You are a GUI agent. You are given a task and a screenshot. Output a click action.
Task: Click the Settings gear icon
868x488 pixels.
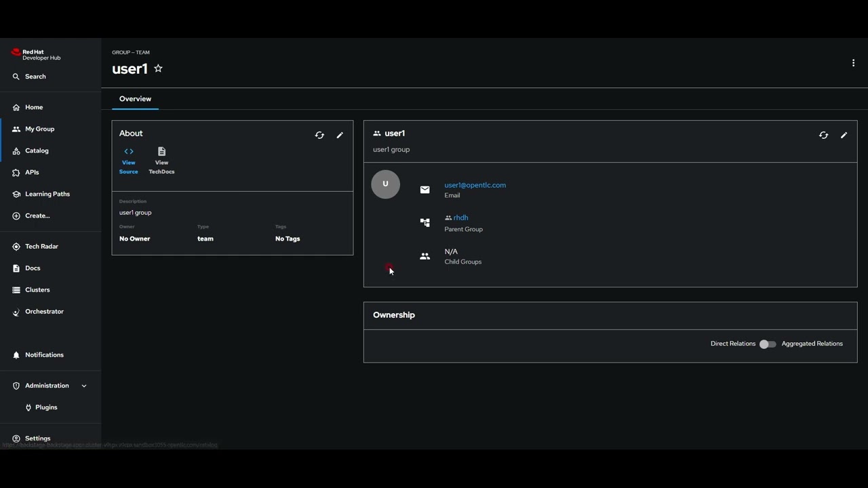(16, 439)
